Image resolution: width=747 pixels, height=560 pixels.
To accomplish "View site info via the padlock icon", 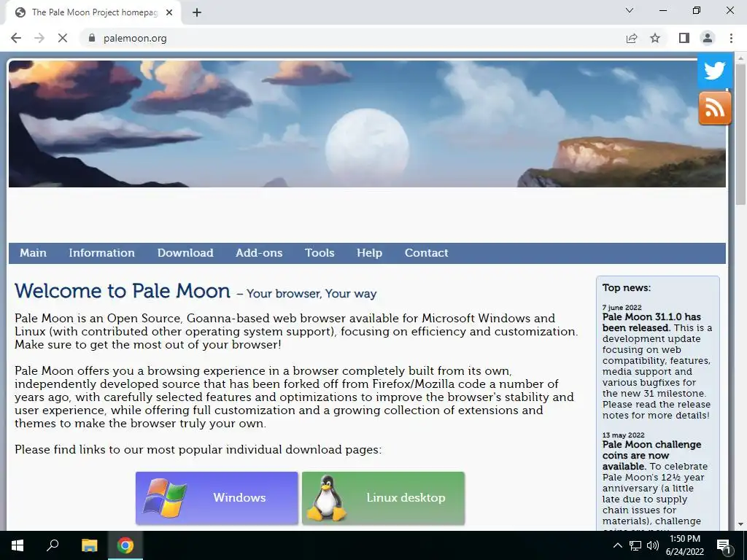I will tap(91, 38).
